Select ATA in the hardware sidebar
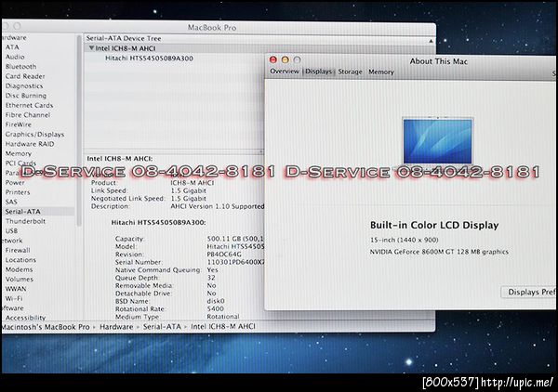Image resolution: width=558 pixels, height=392 pixels. click(x=12, y=47)
